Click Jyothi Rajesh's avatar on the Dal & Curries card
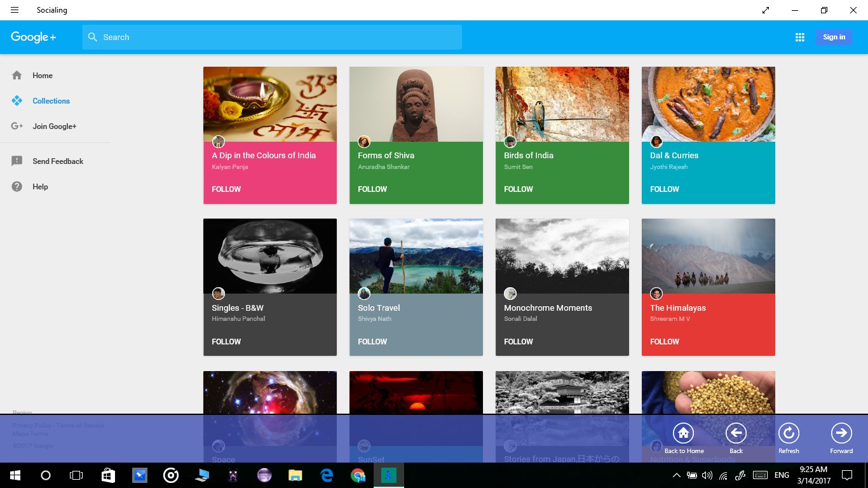This screenshot has height=488, width=868. pyautogui.click(x=656, y=142)
